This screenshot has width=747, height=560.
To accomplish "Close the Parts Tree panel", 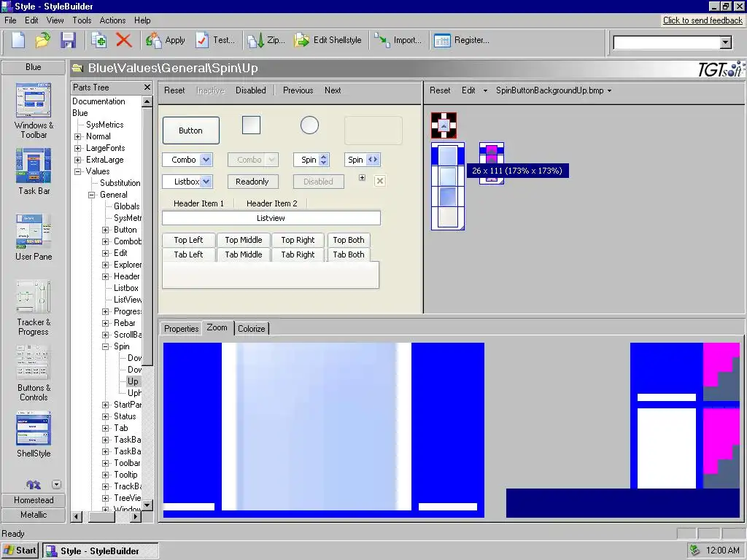I will [x=147, y=87].
